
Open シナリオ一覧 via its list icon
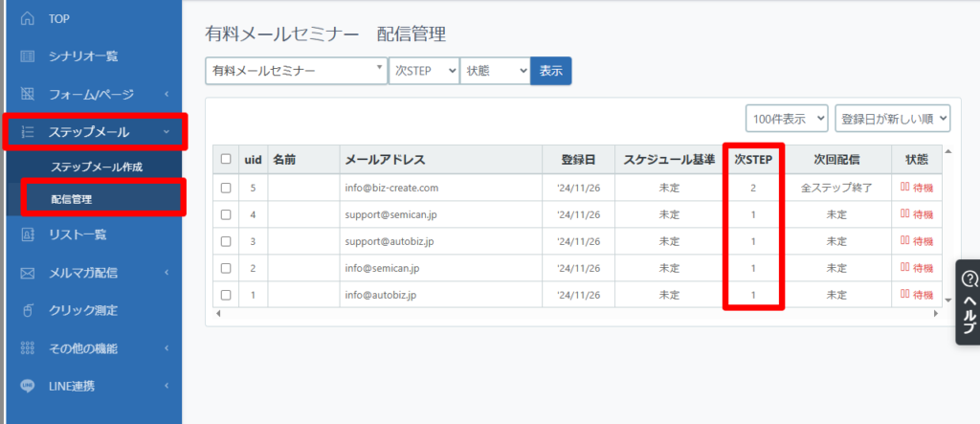(27, 56)
